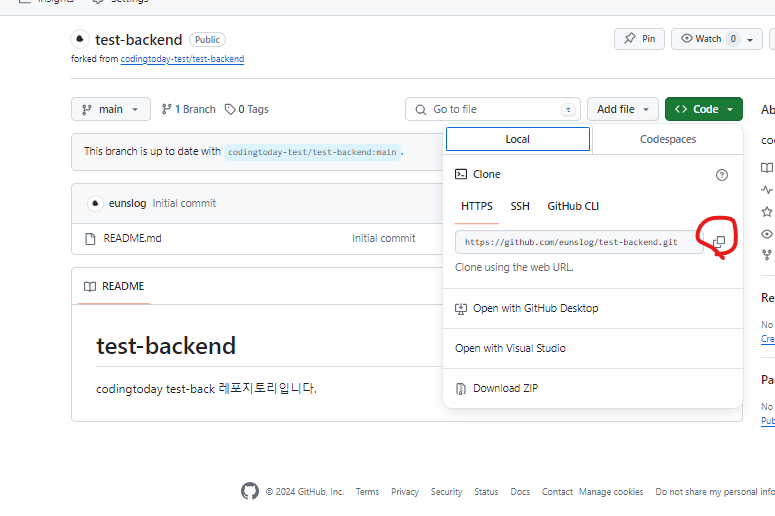Open the Security footer link
The image size is (775, 516).
click(446, 492)
